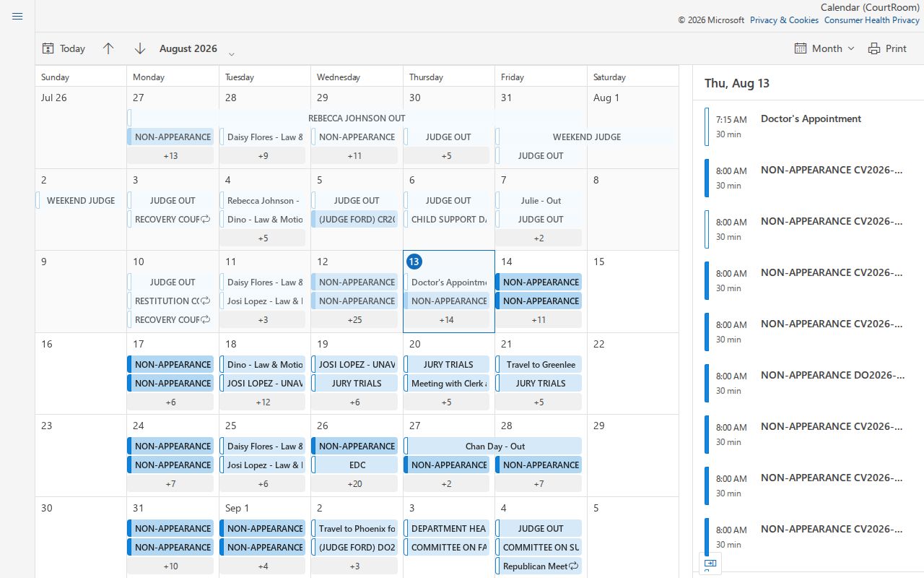Image resolution: width=924 pixels, height=578 pixels.
Task: Expand +10 more events on August 31
Action: click(171, 566)
